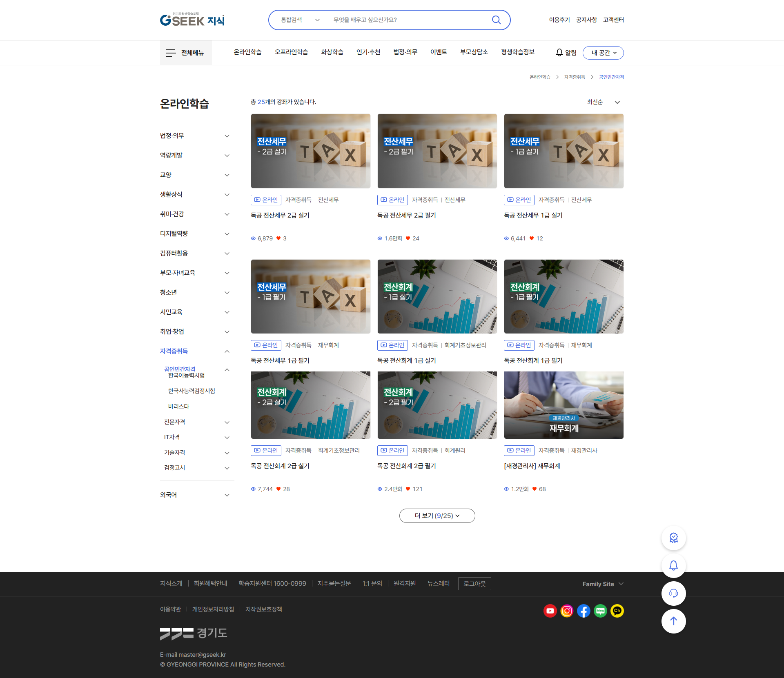Open the Instagram icon in footer
Screen dimensions: 784x678
(x=567, y=611)
